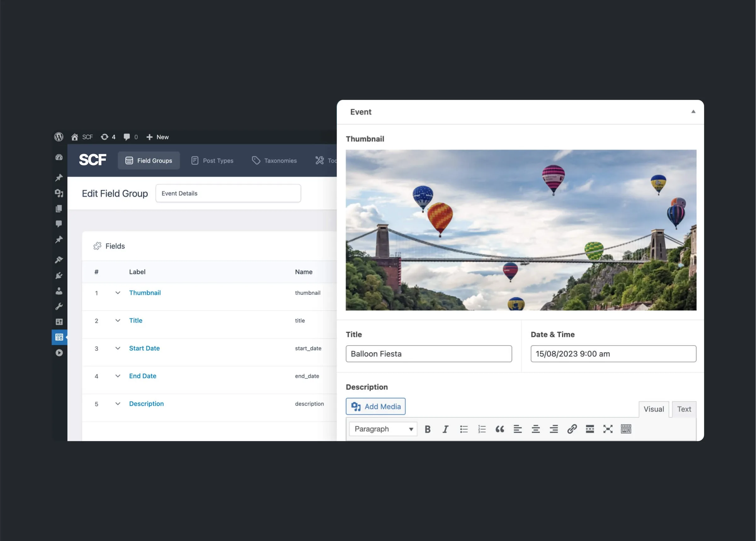Collapse the Event panel with arrow
Image resolution: width=756 pixels, height=541 pixels.
click(x=693, y=112)
